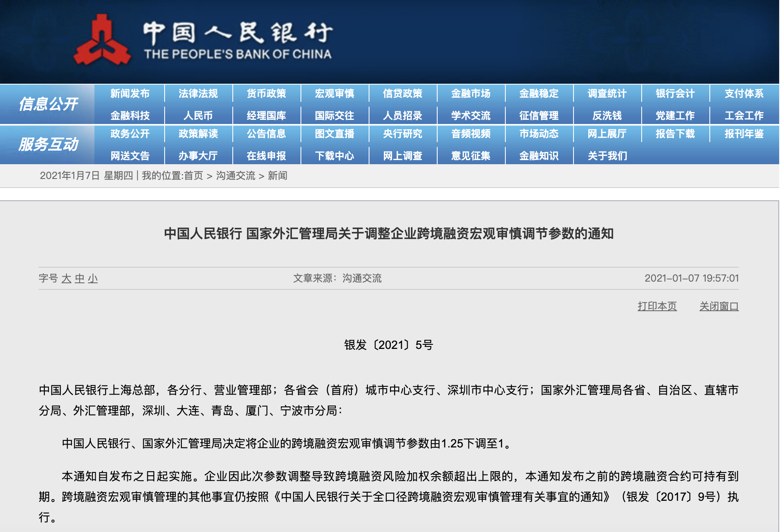780x532 pixels.
Task: Open 银行会计 link
Action: coord(675,94)
